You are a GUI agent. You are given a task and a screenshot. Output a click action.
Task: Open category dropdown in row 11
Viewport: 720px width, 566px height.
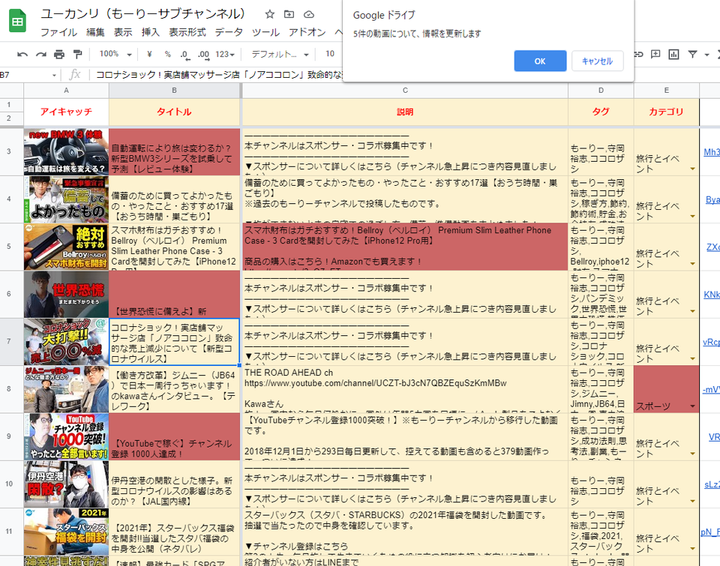pos(692,549)
